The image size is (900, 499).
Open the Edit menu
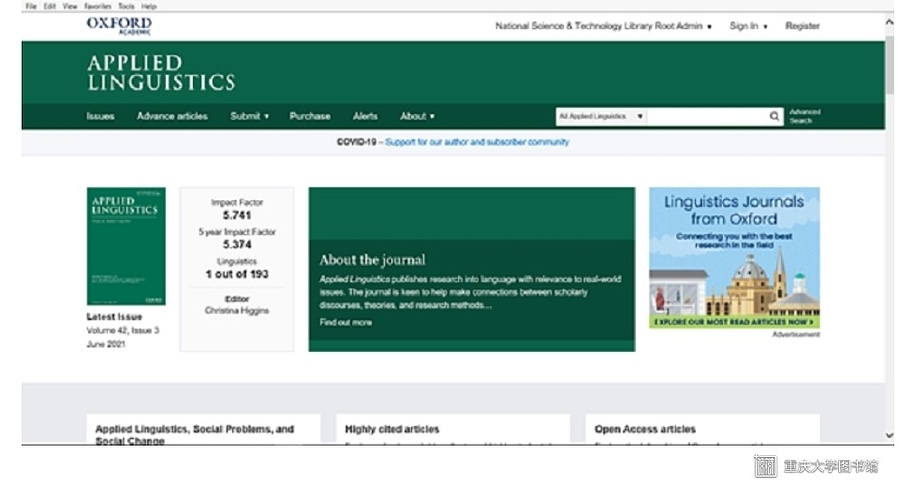(50, 6)
